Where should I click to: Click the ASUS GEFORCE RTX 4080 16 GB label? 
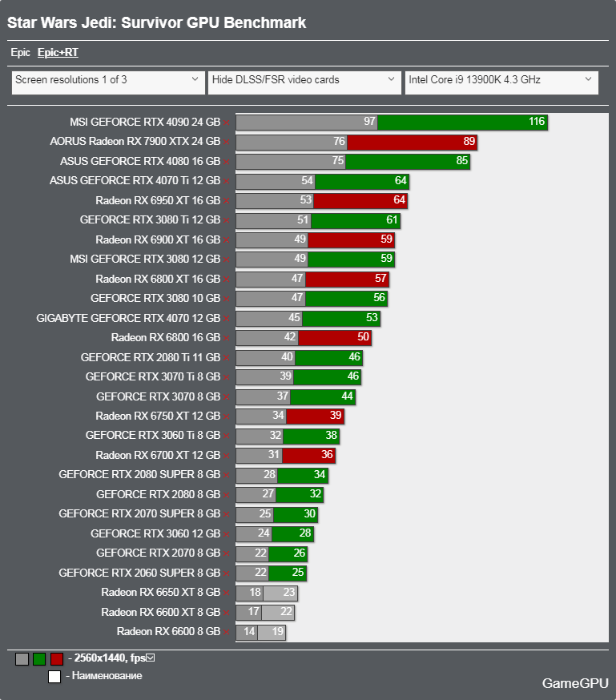[140, 161]
